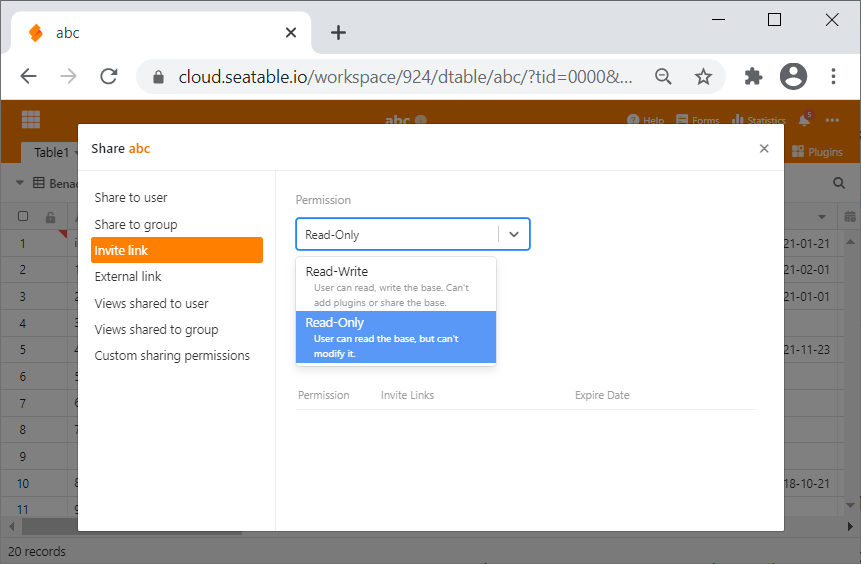Screen dimensions: 861x564
Task: Click the Invite Links column header
Action: 407,395
